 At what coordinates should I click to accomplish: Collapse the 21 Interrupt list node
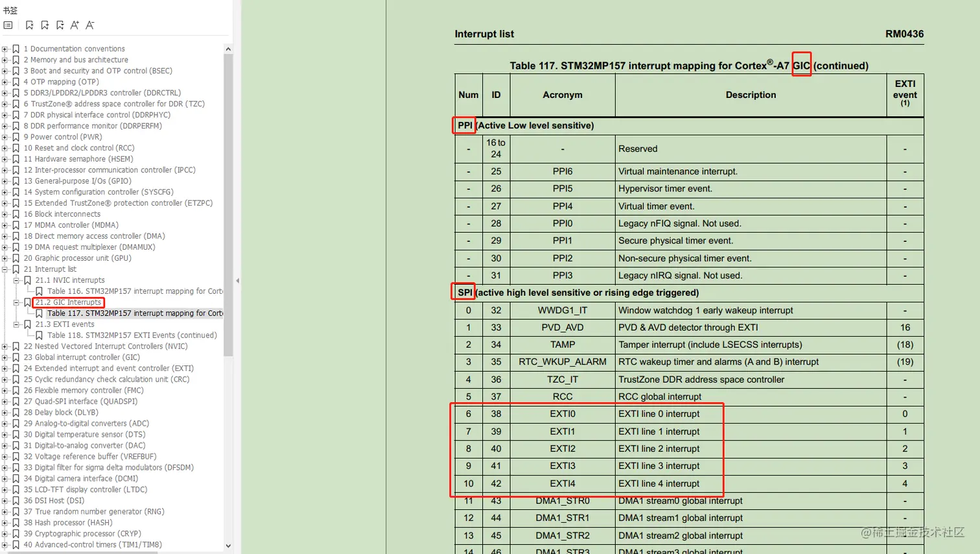click(x=5, y=269)
